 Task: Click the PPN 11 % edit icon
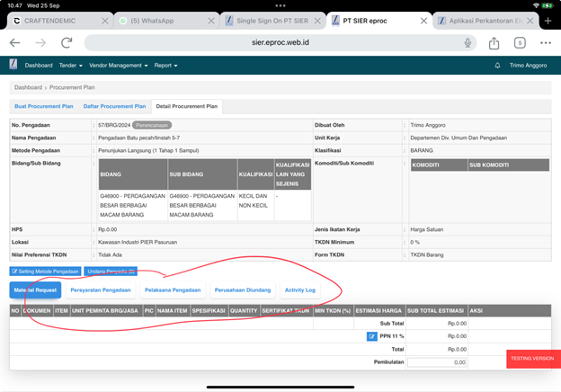pos(372,336)
